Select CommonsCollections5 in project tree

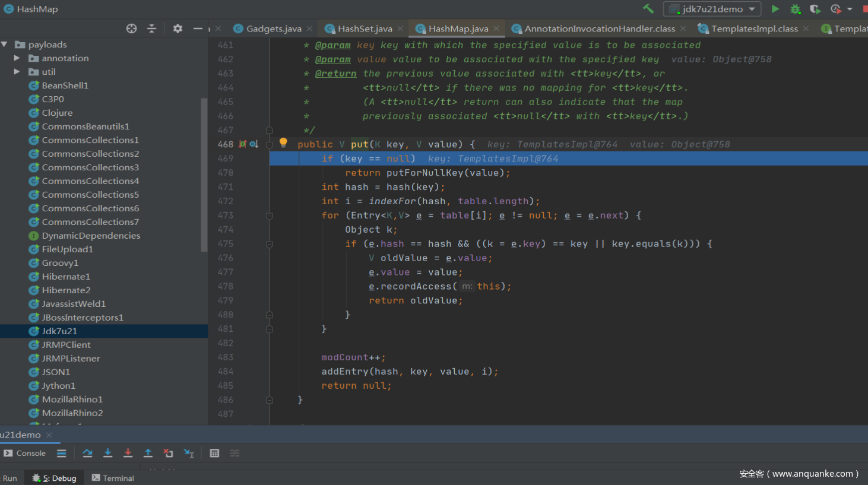click(90, 195)
